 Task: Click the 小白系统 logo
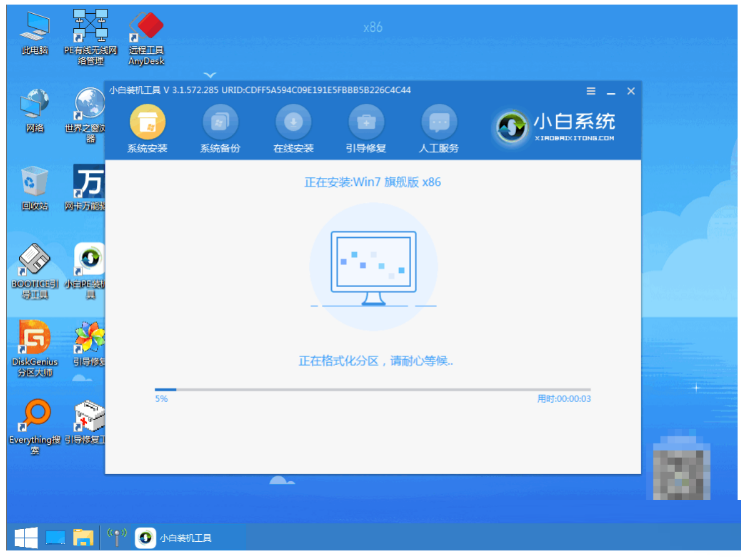tap(554, 127)
